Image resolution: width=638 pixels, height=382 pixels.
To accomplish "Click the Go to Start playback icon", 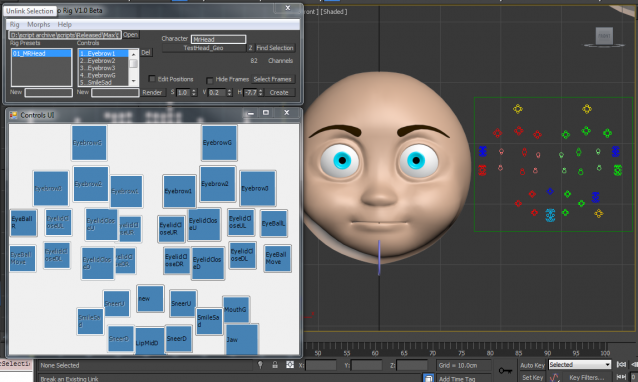I will tap(621, 365).
